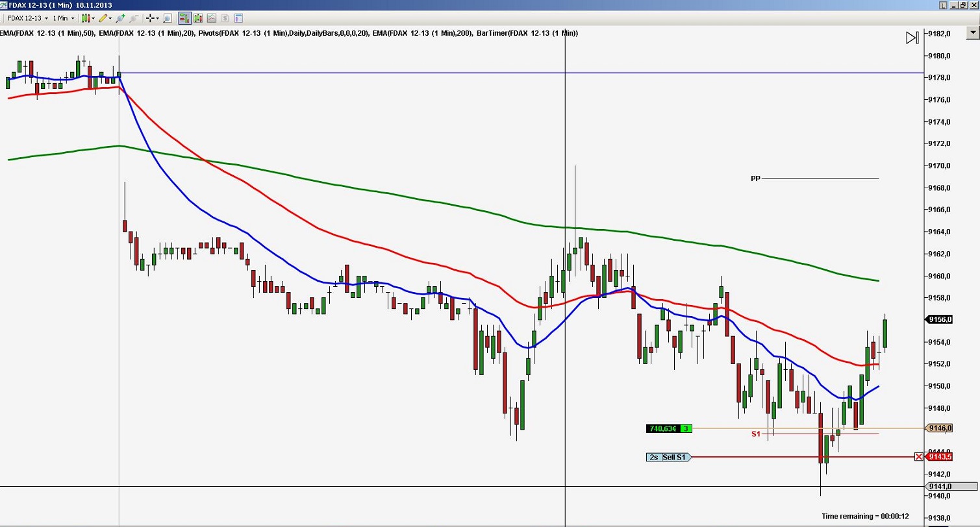This screenshot has height=527, width=980.
Task: Open the chart window layout icon
Action: click(238, 18)
